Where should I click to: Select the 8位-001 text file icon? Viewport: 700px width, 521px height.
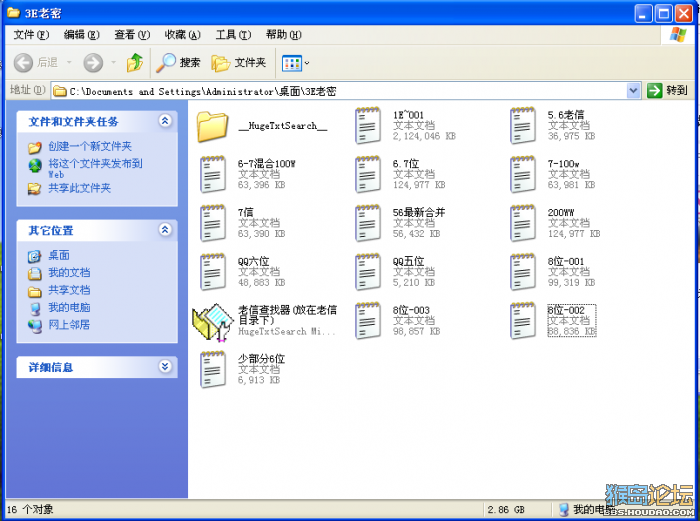pos(523,271)
